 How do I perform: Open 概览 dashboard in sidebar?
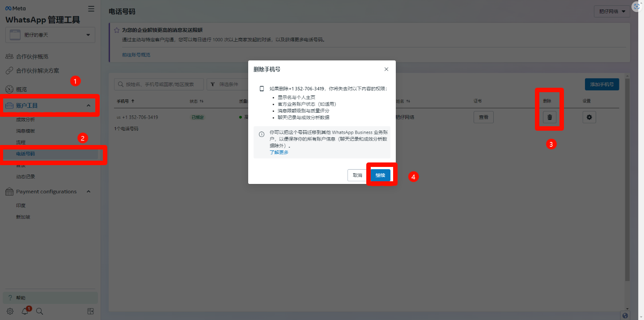21,90
